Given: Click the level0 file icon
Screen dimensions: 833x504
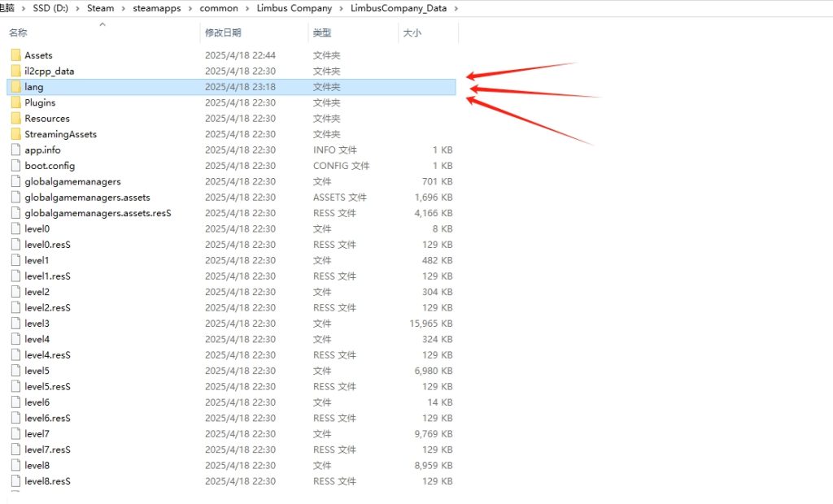Looking at the screenshot, I should 16,229.
